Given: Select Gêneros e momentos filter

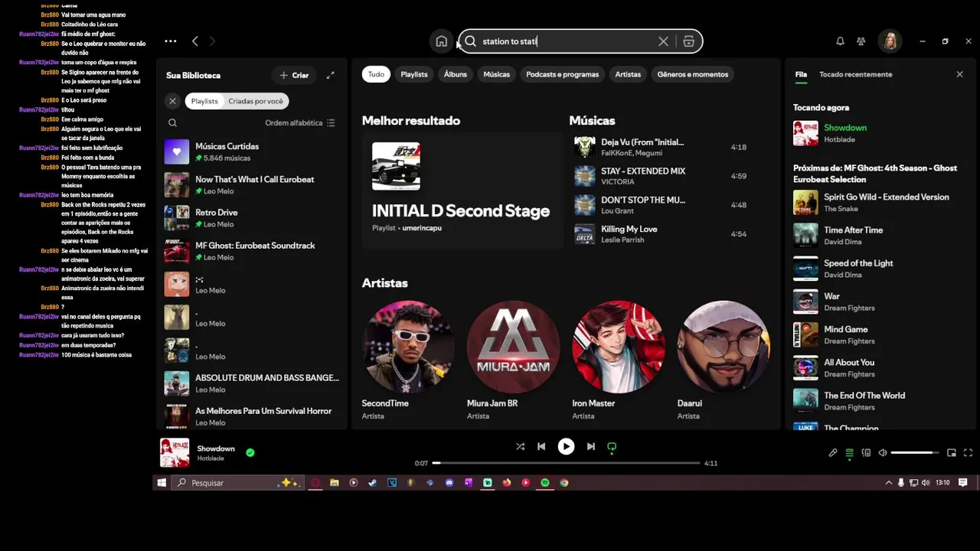Looking at the screenshot, I should coord(692,74).
